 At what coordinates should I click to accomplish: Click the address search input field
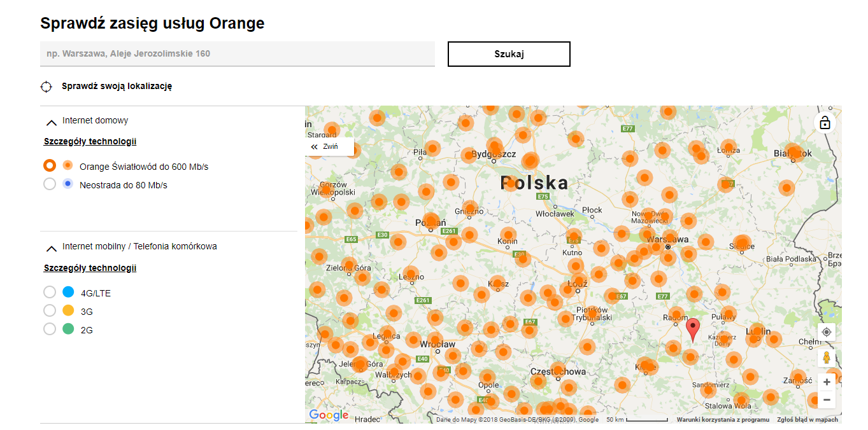237,54
